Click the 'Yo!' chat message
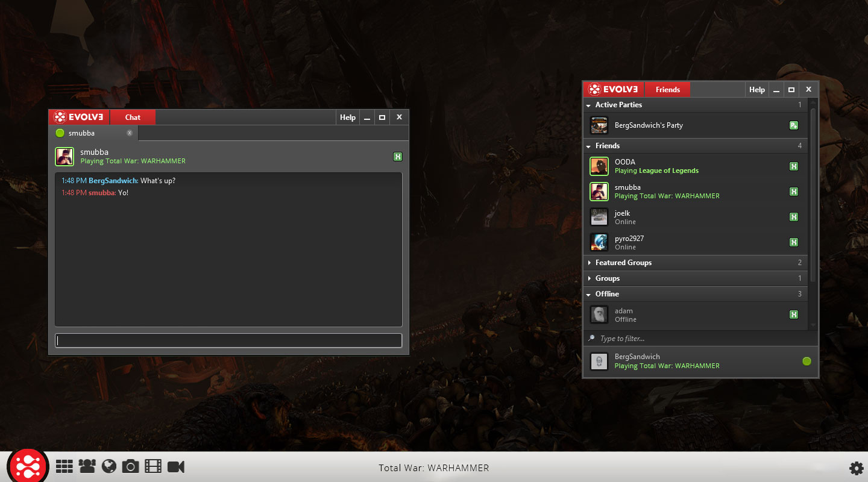 [124, 193]
